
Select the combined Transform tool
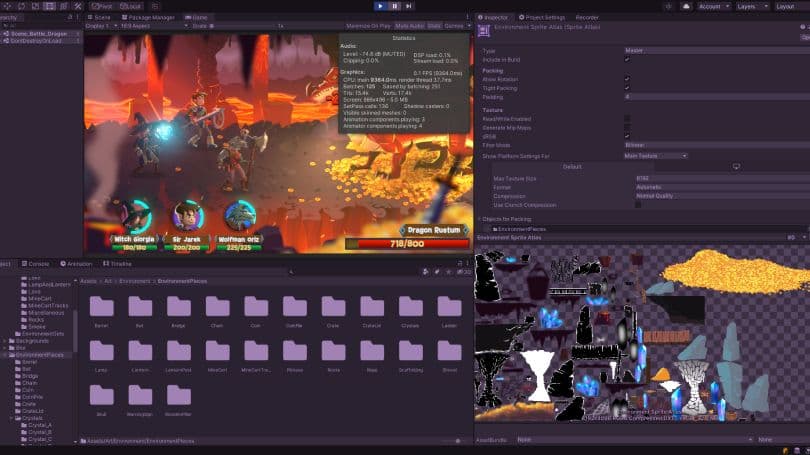pyautogui.click(x=64, y=6)
